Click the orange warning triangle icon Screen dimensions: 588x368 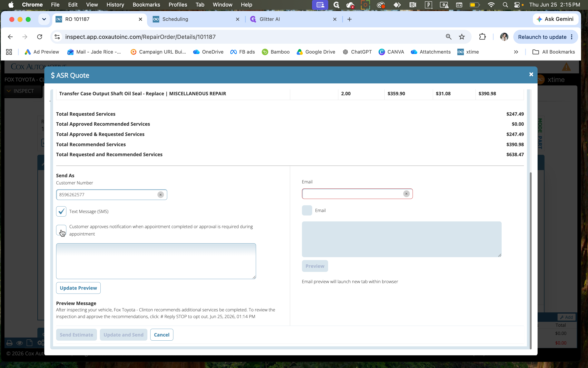click(x=566, y=67)
